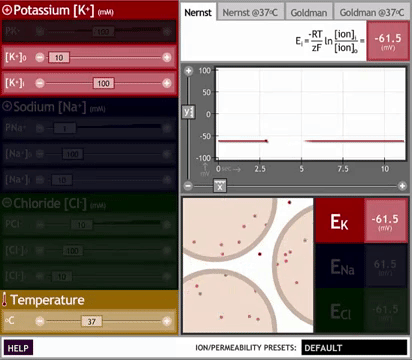This screenshot has width=412, height=360.
Task: Decrease [Cl-]o with the minus icon
Action: (40, 251)
